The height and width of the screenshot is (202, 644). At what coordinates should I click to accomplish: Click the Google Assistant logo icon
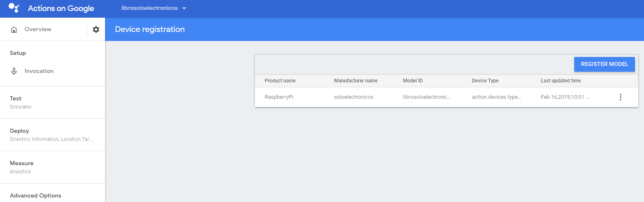[14, 8]
